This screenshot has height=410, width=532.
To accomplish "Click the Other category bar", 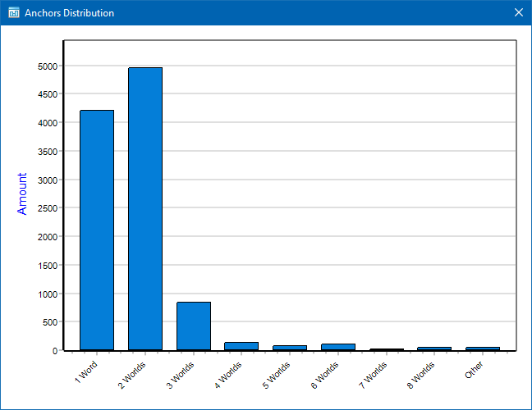I will tap(483, 348).
